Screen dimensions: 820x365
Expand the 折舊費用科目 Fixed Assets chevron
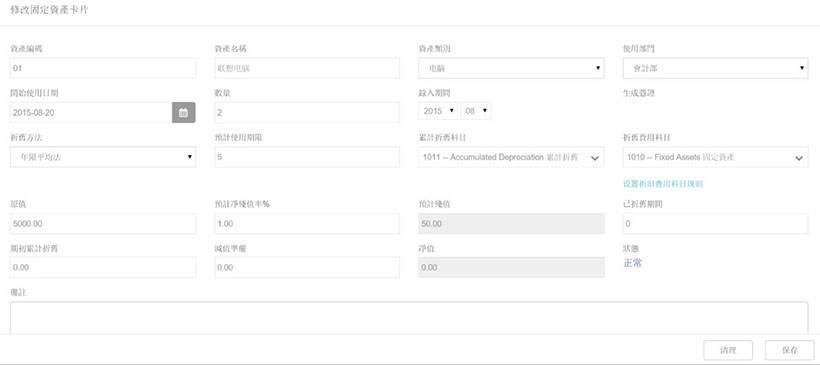(x=799, y=158)
